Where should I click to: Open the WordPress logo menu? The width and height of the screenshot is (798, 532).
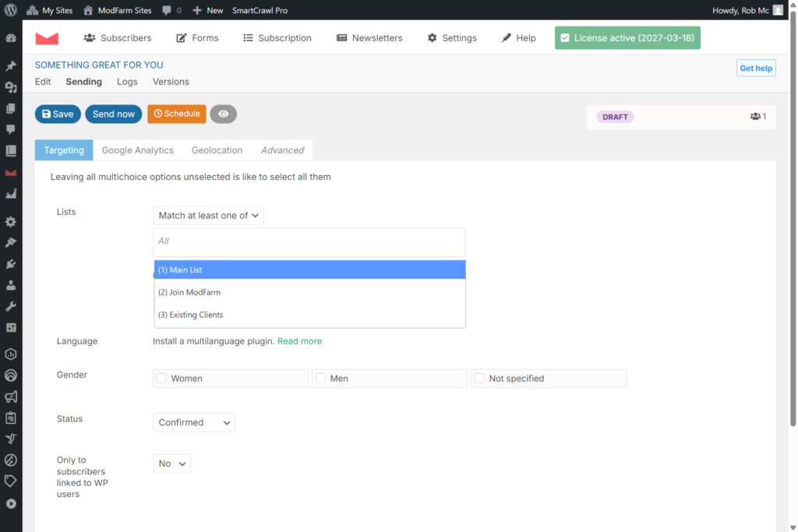11,10
